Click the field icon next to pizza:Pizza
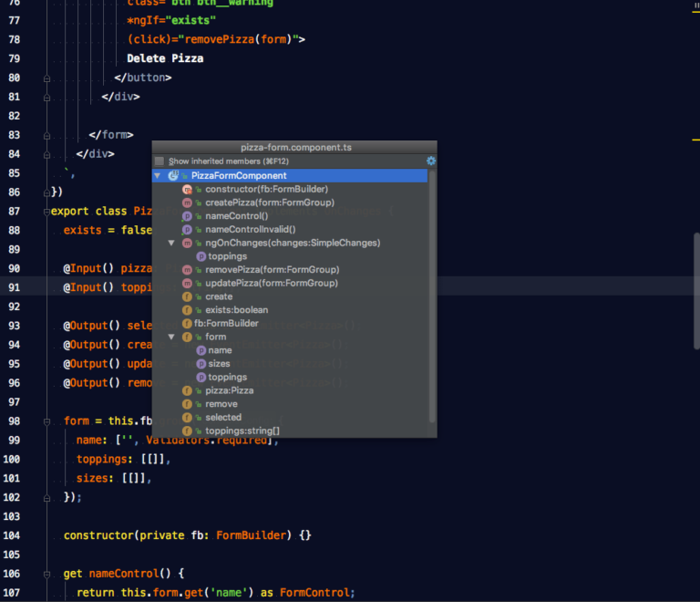700x602 pixels. [x=187, y=390]
